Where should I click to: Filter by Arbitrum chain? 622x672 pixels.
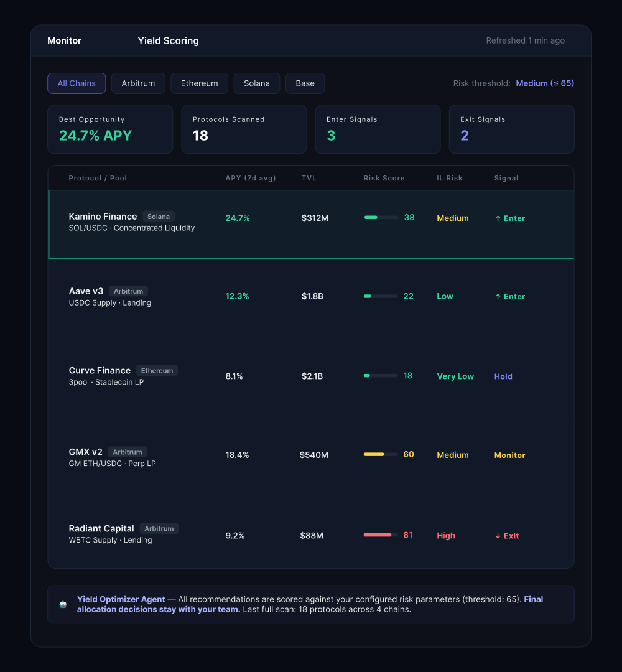pos(138,83)
